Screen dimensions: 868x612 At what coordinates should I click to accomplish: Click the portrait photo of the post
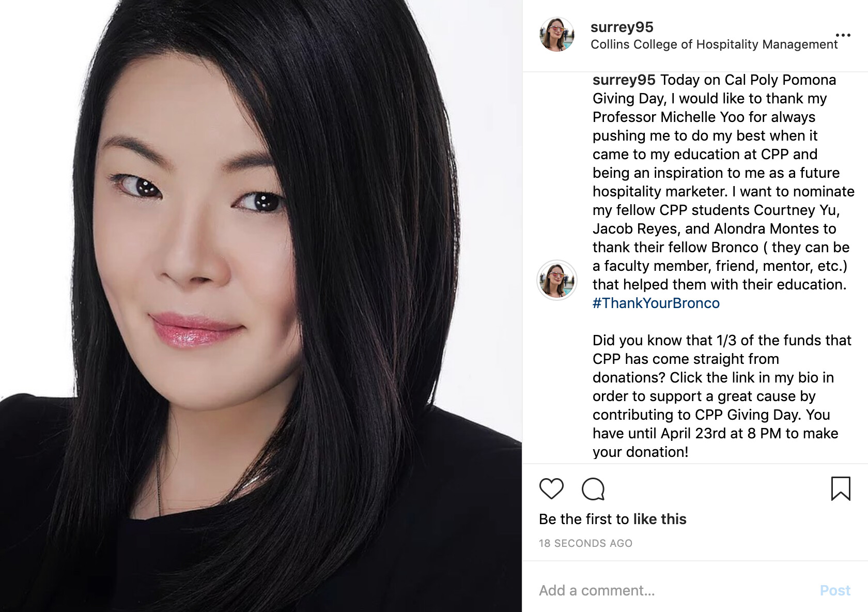[261, 306]
